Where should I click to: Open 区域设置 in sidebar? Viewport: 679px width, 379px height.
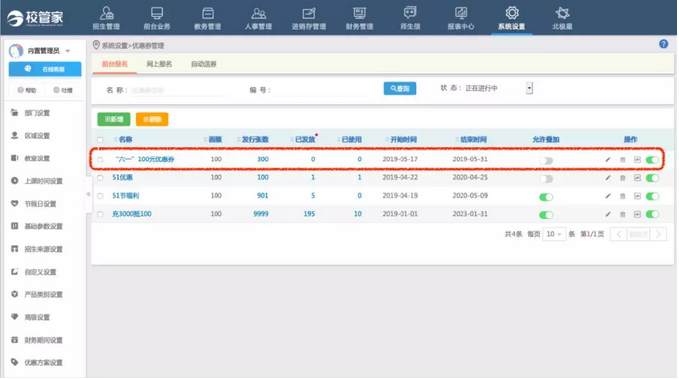[37, 136]
